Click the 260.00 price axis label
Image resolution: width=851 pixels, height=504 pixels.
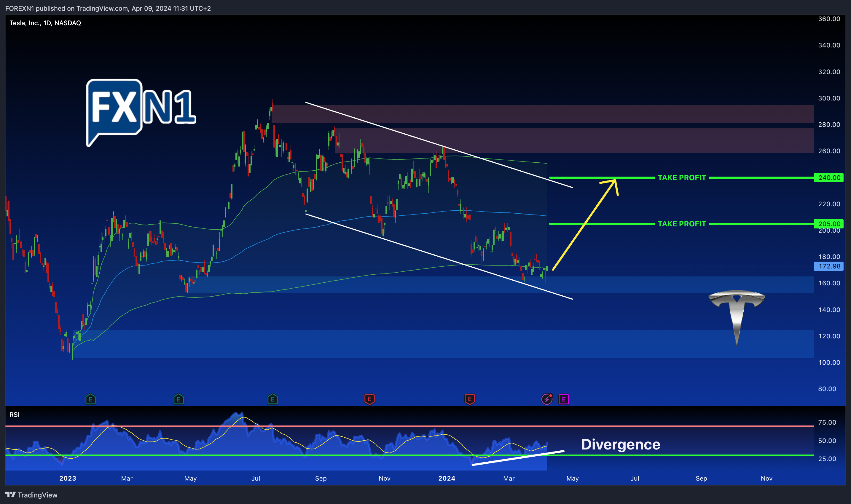point(829,151)
